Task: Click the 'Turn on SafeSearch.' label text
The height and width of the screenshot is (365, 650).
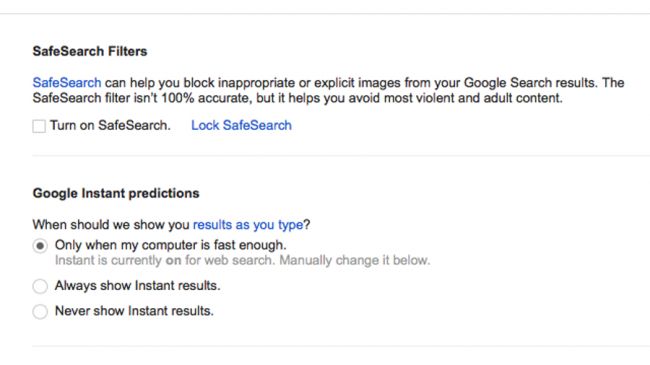Action: click(x=110, y=125)
